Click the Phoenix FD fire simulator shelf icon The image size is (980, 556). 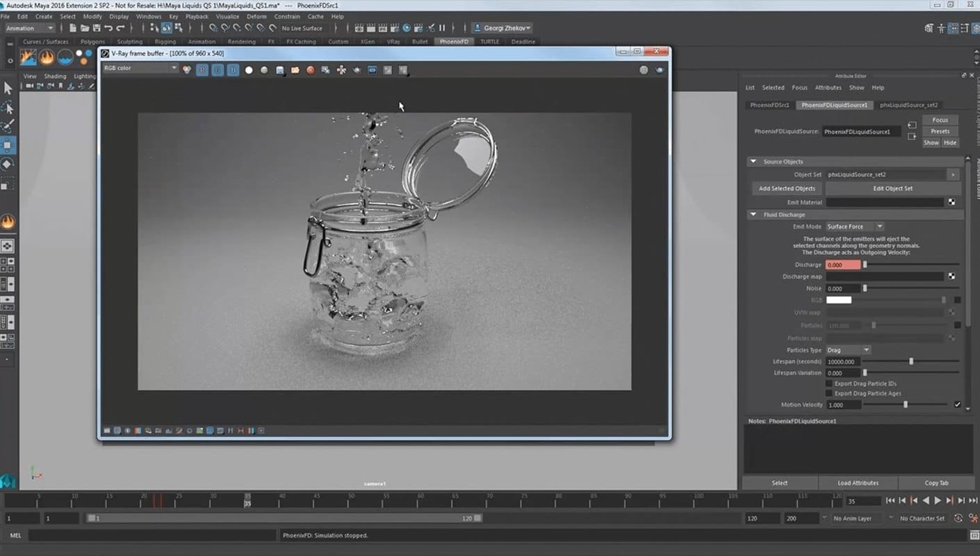(x=47, y=57)
